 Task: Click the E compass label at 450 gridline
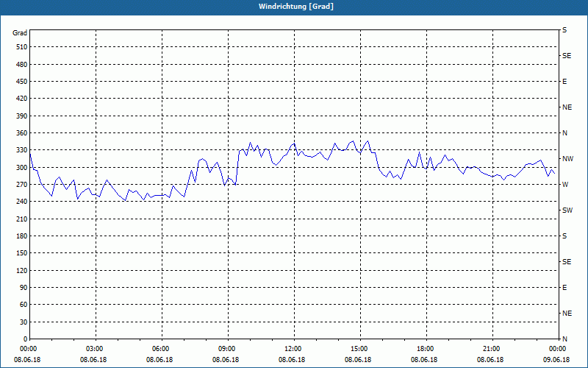(x=564, y=82)
